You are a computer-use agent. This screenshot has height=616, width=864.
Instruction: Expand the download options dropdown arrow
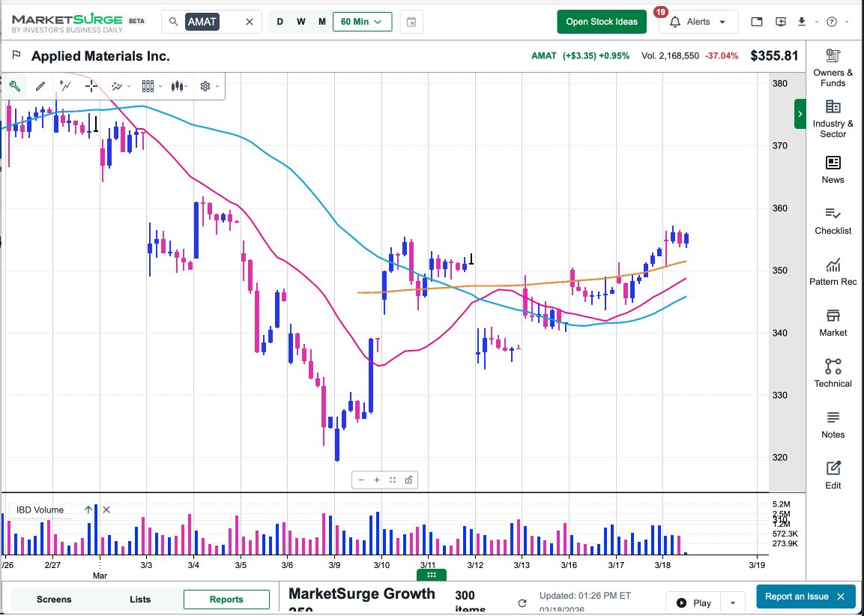coord(817,22)
